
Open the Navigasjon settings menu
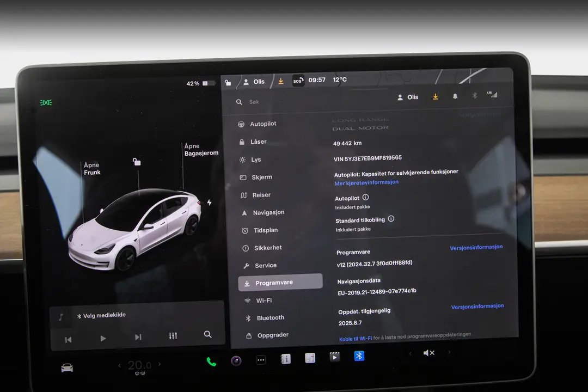(x=263, y=213)
